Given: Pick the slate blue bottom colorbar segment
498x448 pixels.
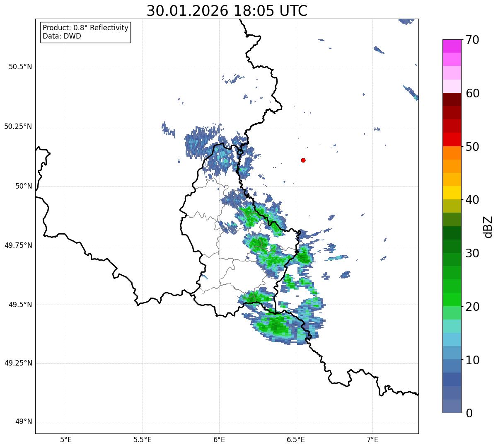Looking at the screenshot, I should pos(452,406).
